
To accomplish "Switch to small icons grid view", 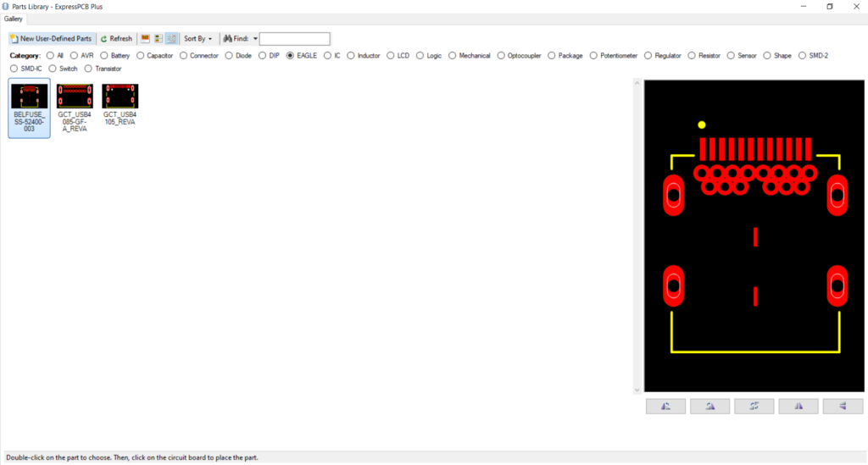I will point(171,39).
